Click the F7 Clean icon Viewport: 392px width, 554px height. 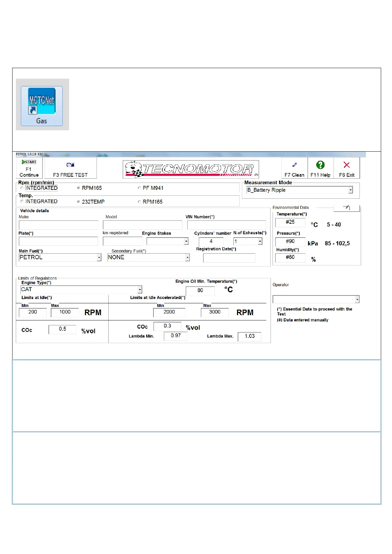click(x=295, y=168)
